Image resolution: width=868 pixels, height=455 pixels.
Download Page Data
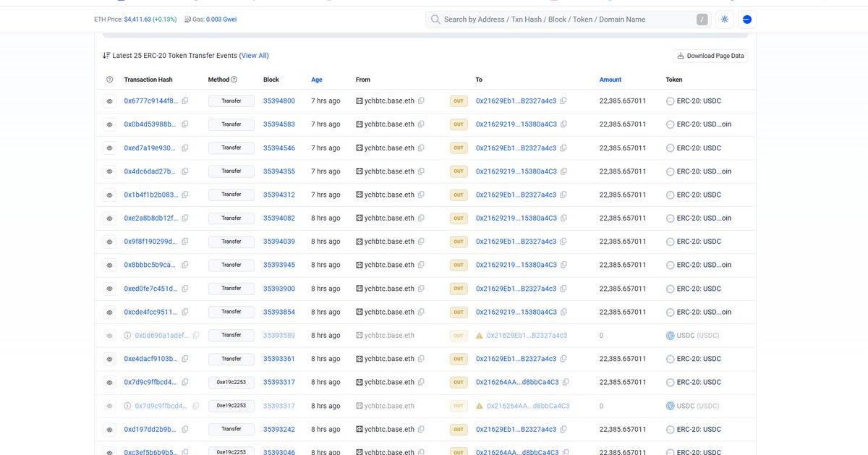coord(710,56)
